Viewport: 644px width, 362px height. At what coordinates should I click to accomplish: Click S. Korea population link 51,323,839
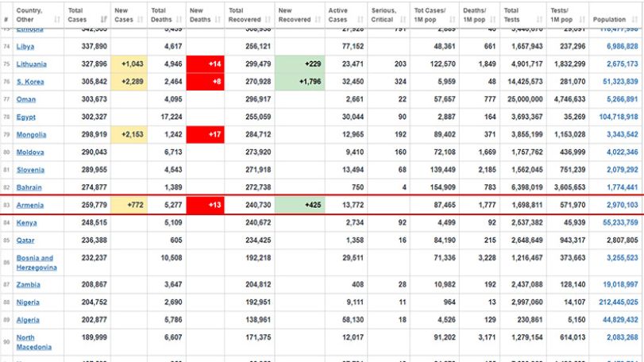[620, 82]
